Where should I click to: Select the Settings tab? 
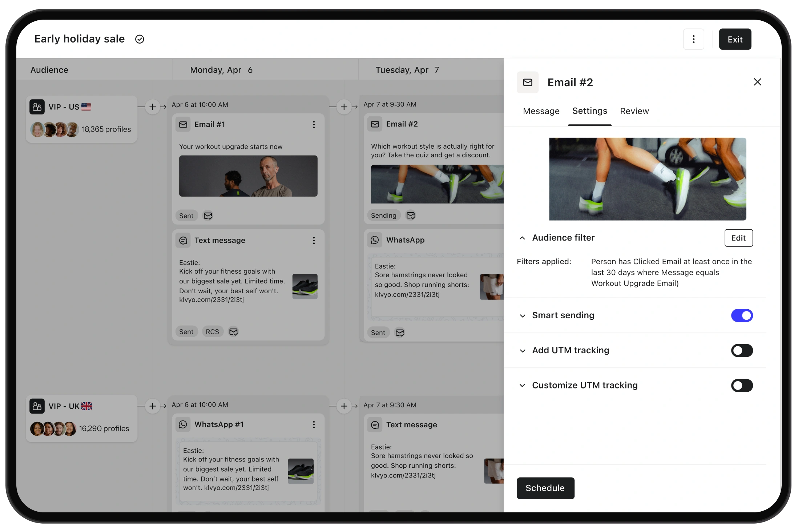coord(589,111)
